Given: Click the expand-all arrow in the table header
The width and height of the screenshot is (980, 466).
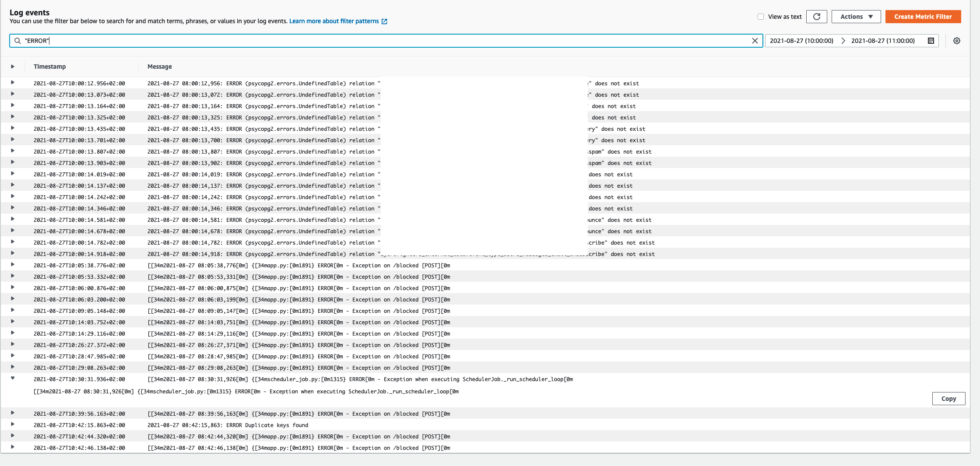Looking at the screenshot, I should (12, 67).
